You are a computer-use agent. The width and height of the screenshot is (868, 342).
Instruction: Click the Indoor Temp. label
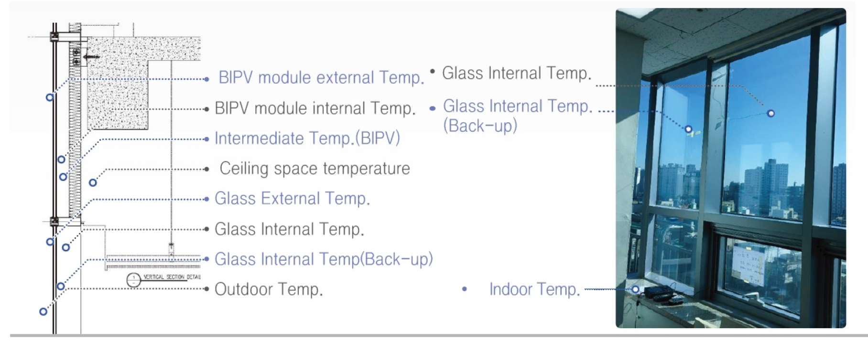click(x=534, y=289)
